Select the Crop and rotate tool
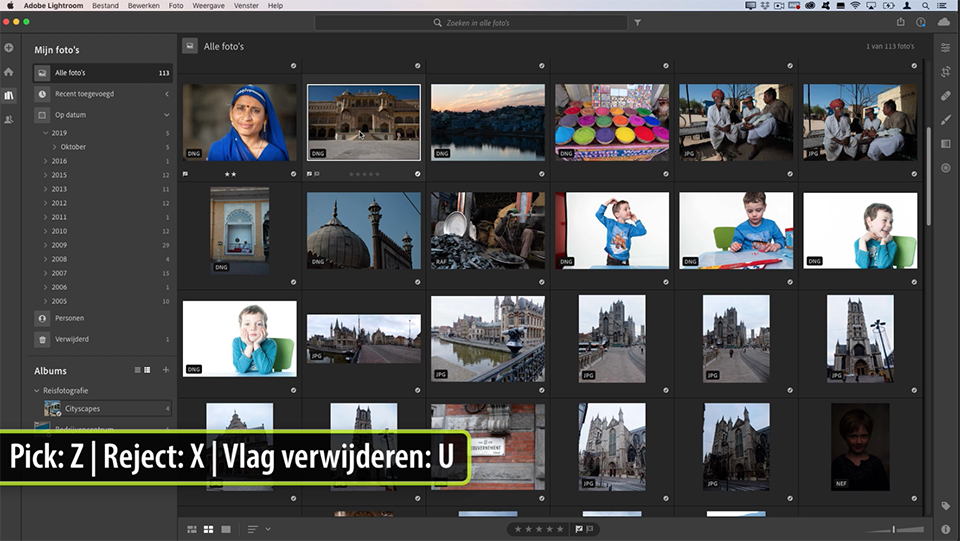This screenshot has width=960, height=541. tap(945, 72)
